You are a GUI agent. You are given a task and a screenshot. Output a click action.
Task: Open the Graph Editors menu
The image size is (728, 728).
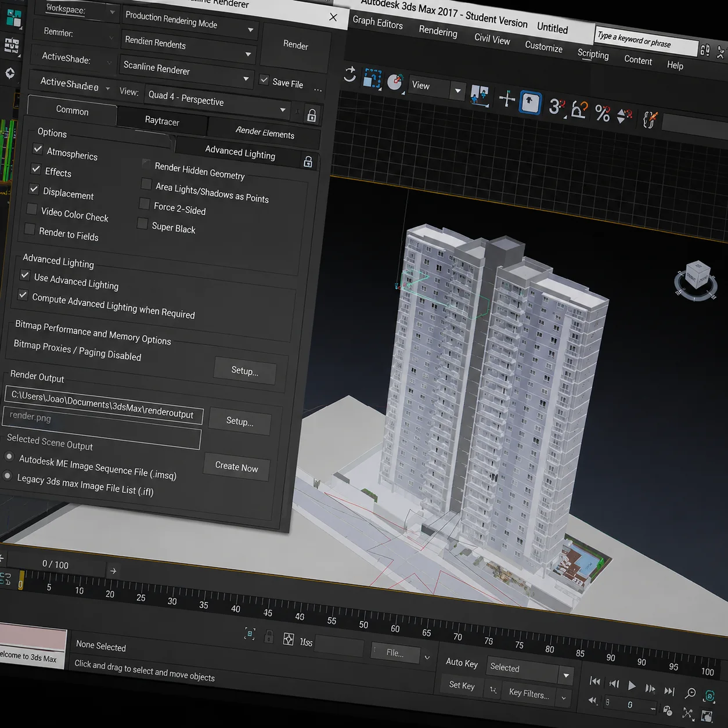[377, 23]
